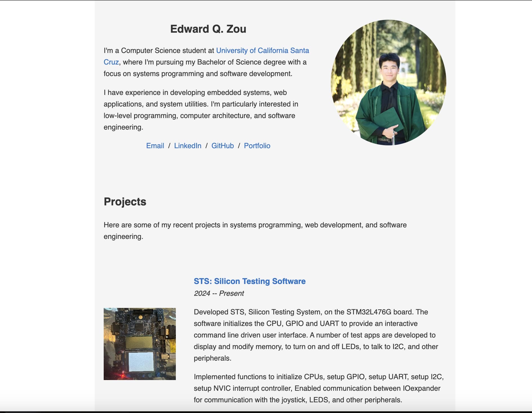
Task: Click the Projects section heading
Action: 125,202
